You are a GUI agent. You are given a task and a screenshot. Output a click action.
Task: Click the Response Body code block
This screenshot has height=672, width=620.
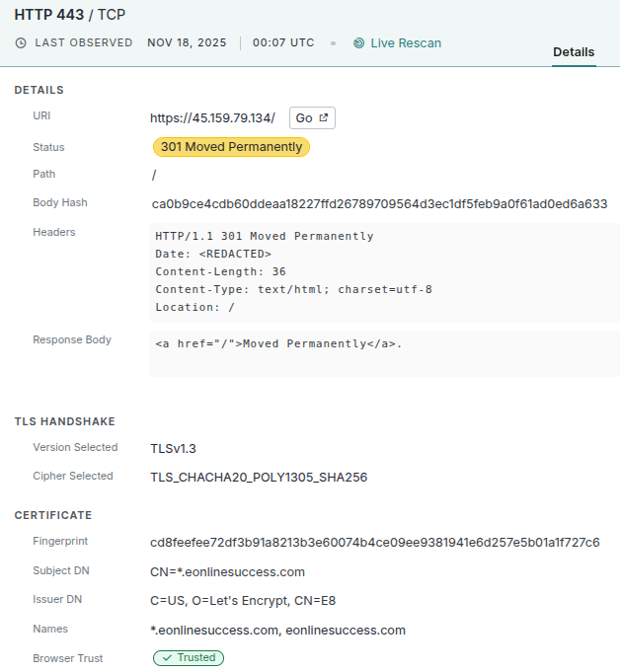coord(383,351)
